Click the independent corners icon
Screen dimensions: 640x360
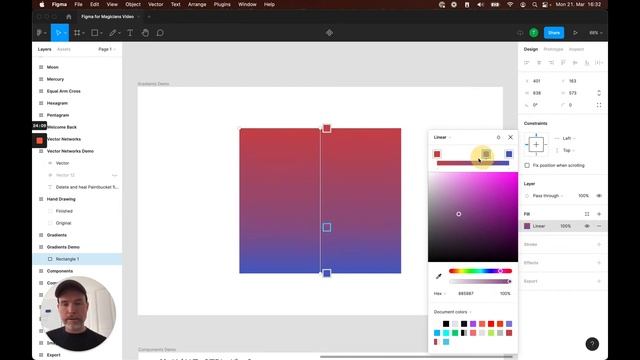coord(599,105)
